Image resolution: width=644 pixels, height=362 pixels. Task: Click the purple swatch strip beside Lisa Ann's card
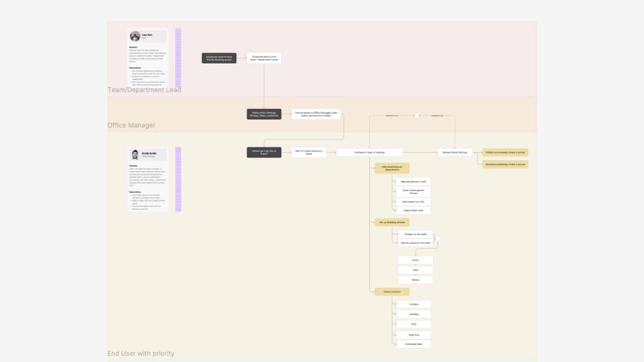click(178, 57)
